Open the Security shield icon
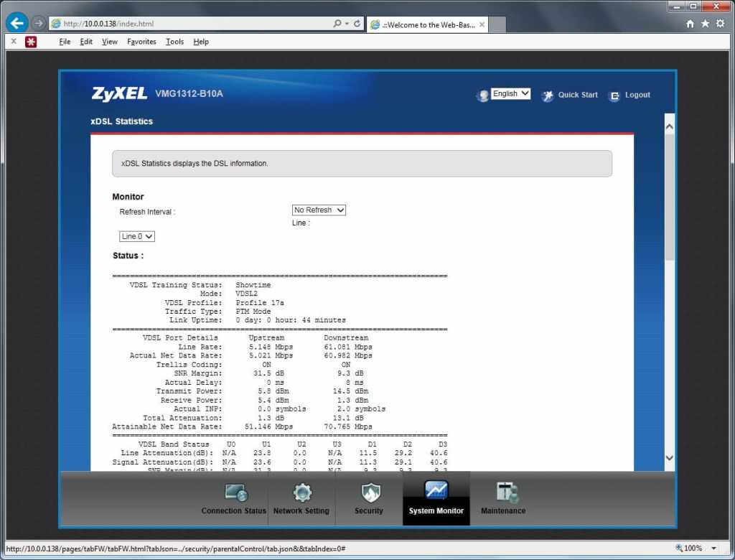 (370, 493)
